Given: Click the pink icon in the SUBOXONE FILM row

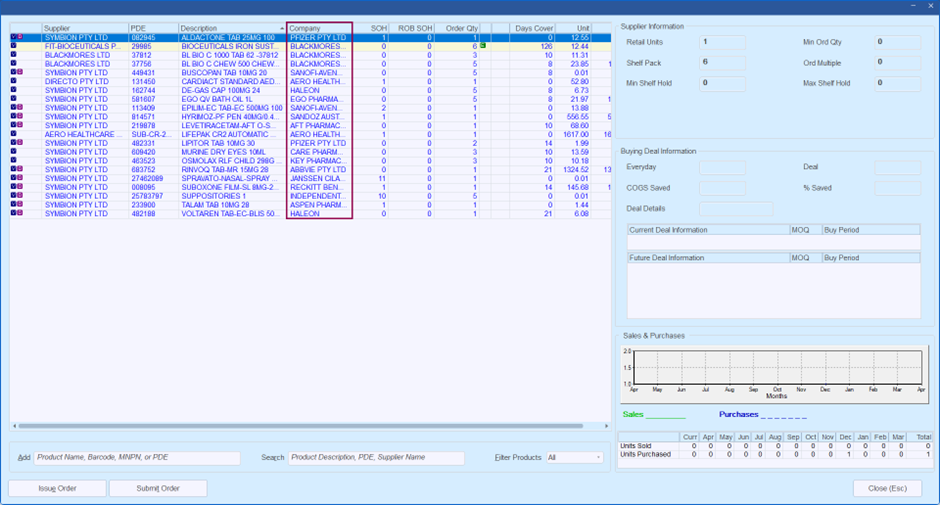Looking at the screenshot, I should pyautogui.click(x=20, y=187).
